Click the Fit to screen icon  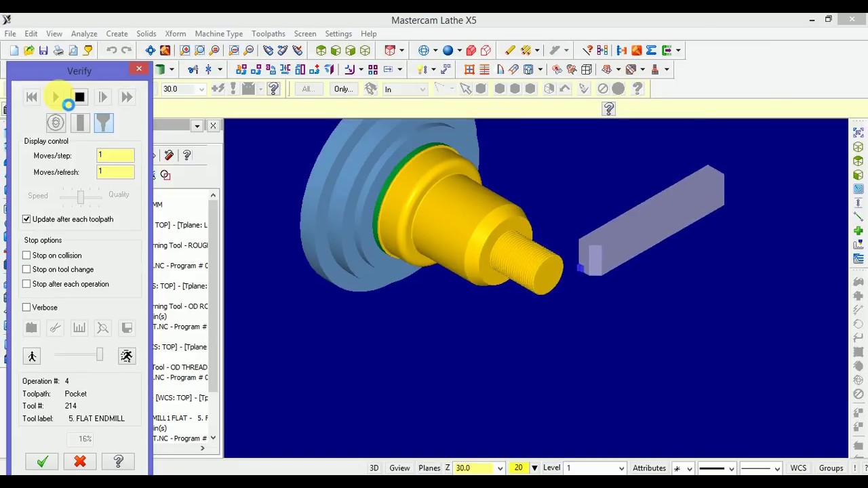click(151, 50)
